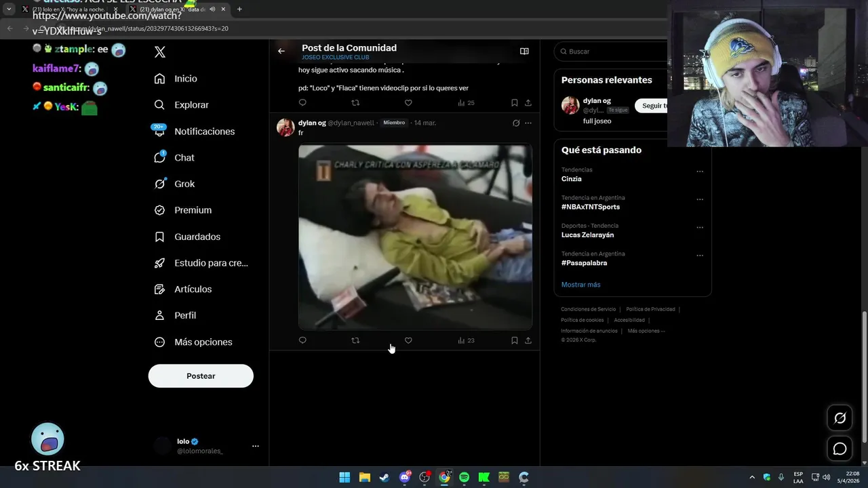Open the tab search dropdown chevron

tap(9, 9)
